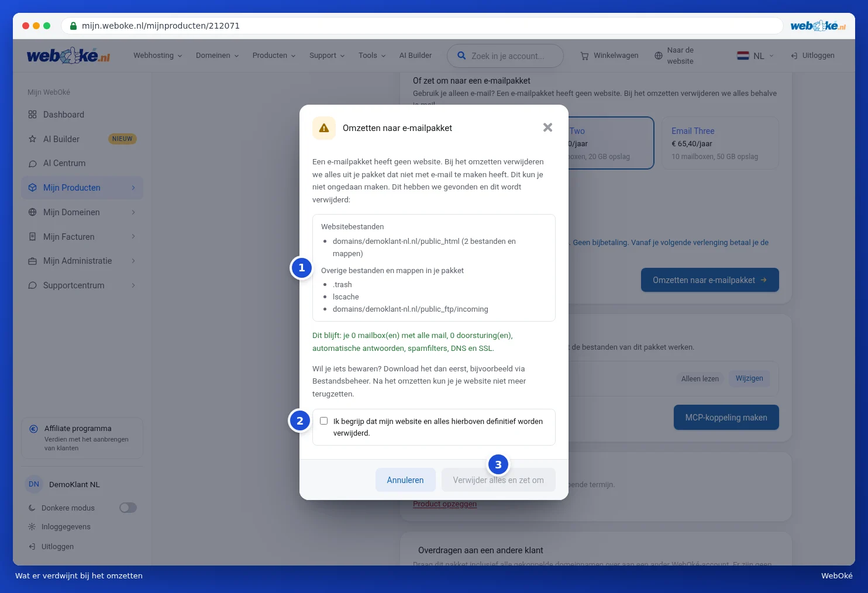
Task: Open Inloggegevens in sidebar
Action: click(66, 527)
